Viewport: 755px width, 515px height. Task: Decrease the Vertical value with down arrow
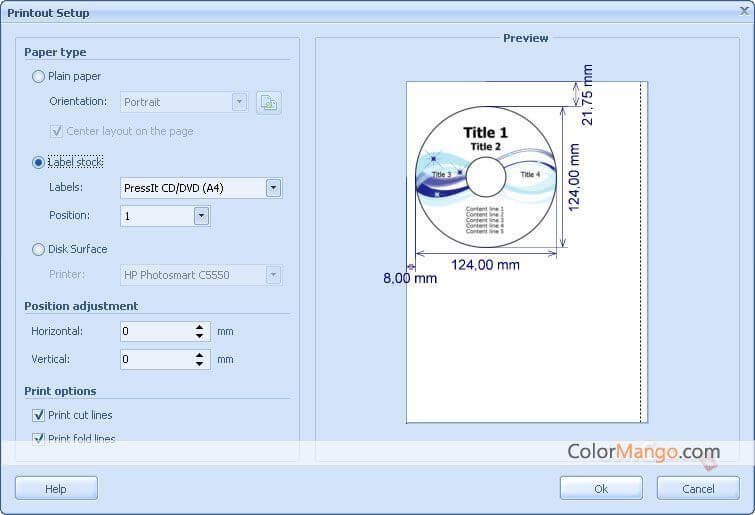coord(200,364)
